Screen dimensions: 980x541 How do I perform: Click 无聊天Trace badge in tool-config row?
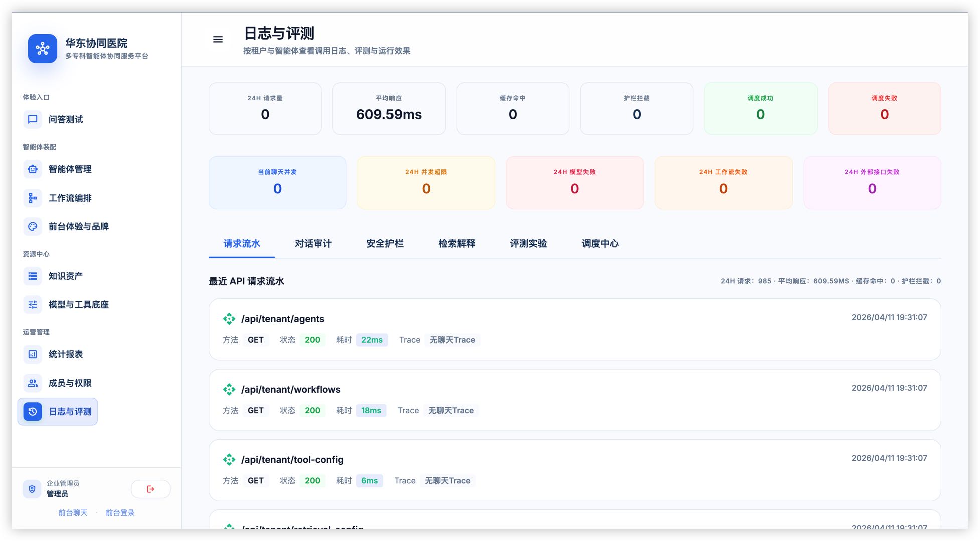[447, 480]
